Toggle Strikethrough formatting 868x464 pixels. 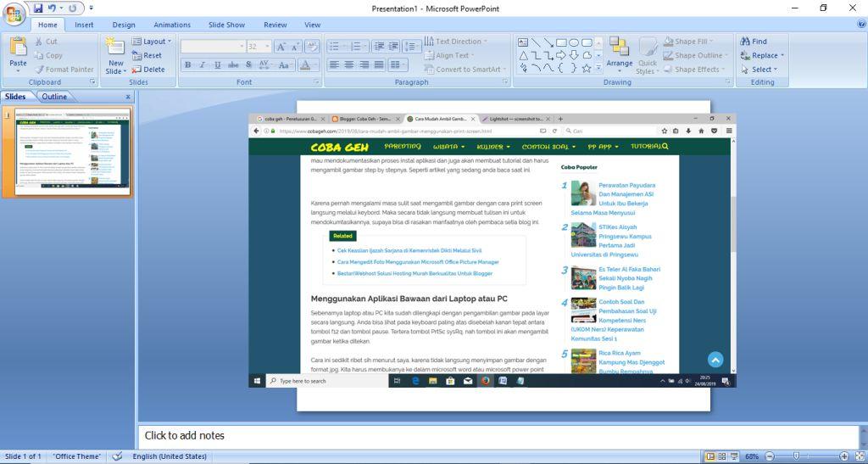(233, 65)
